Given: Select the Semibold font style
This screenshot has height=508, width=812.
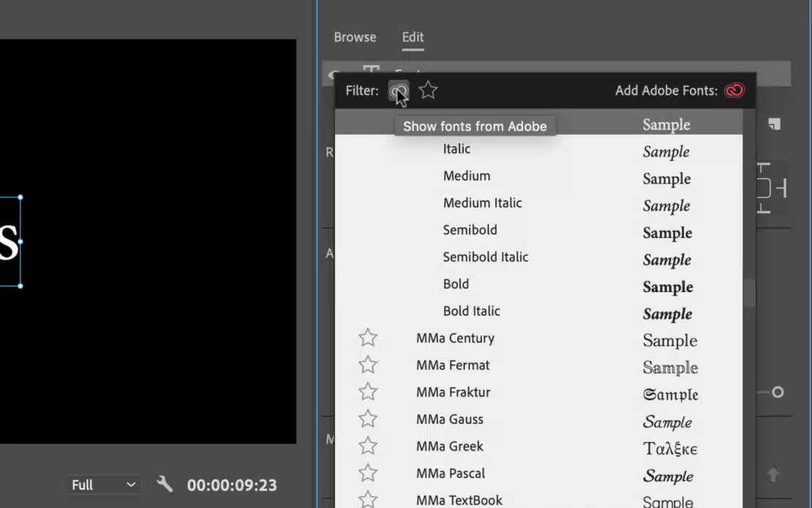Looking at the screenshot, I should (470, 230).
